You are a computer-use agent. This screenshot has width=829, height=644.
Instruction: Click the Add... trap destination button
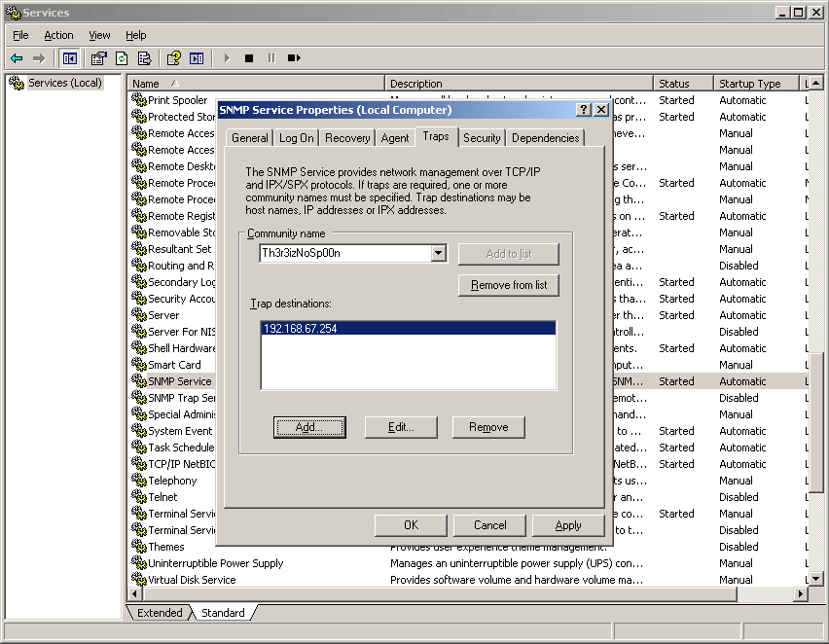pos(309,427)
